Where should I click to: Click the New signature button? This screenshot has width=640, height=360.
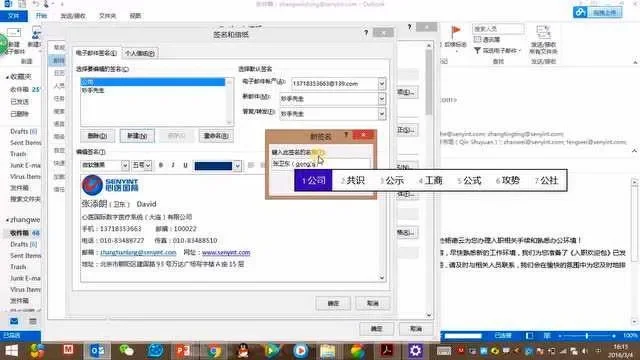pos(137,136)
